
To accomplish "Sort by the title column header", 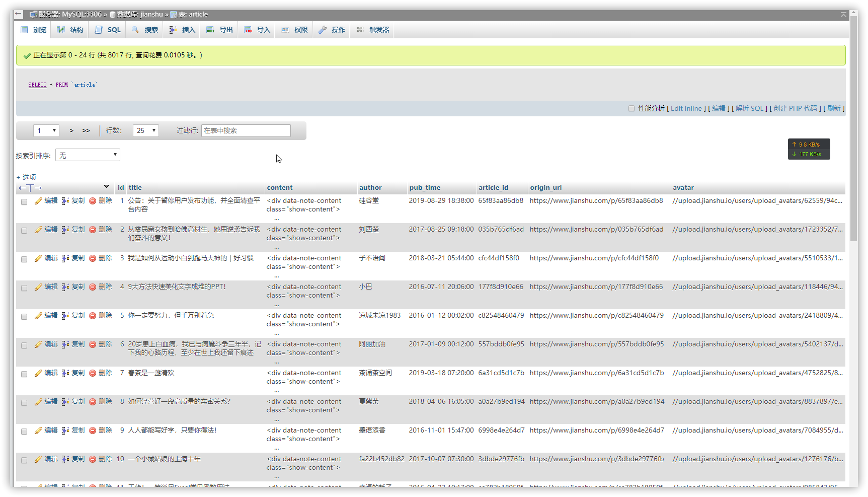I will (135, 187).
